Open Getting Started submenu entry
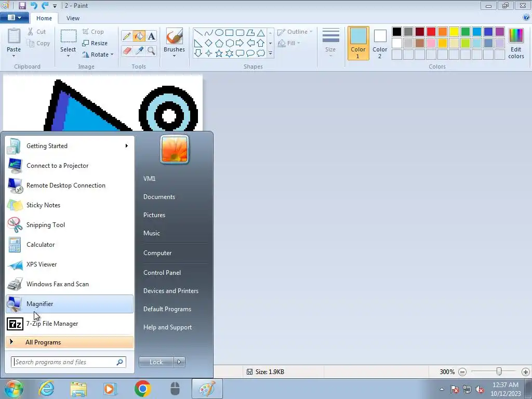The image size is (532, 399). [x=70, y=146]
